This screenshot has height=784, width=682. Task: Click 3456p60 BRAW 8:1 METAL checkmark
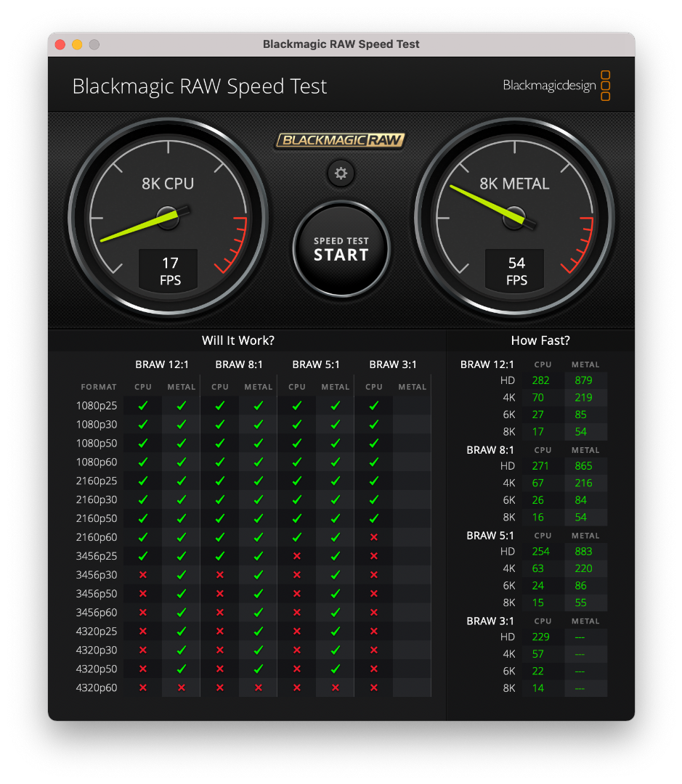click(x=258, y=613)
